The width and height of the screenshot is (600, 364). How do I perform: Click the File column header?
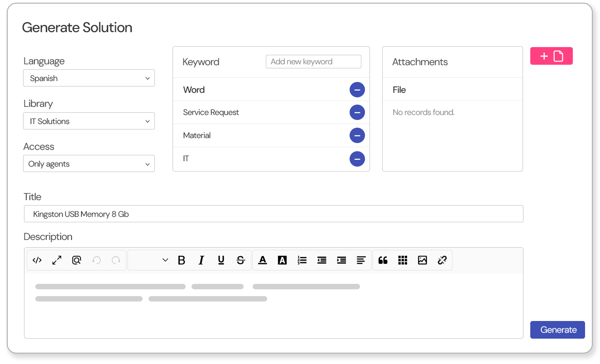point(399,90)
